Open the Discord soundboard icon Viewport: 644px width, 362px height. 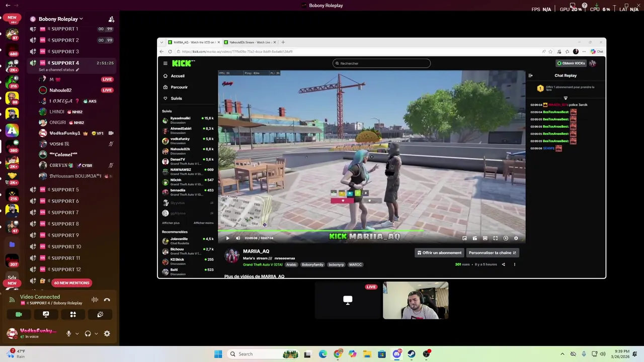(x=100, y=314)
